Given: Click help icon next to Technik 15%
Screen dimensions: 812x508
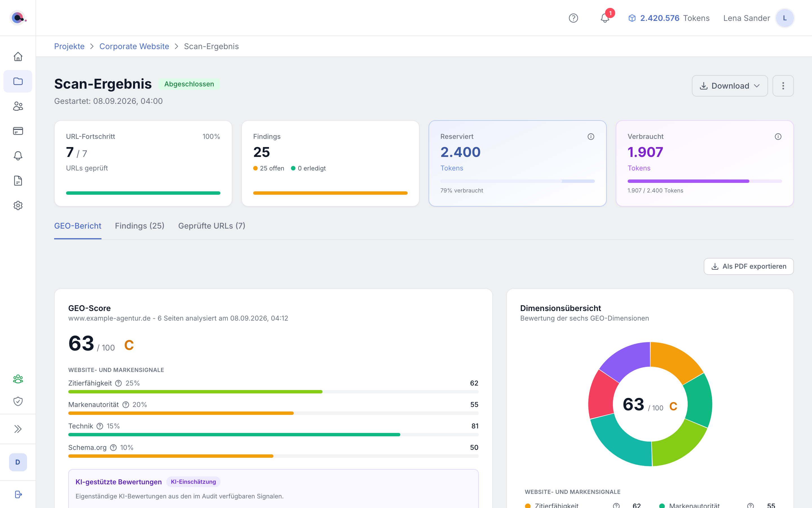Looking at the screenshot, I should [100, 426].
